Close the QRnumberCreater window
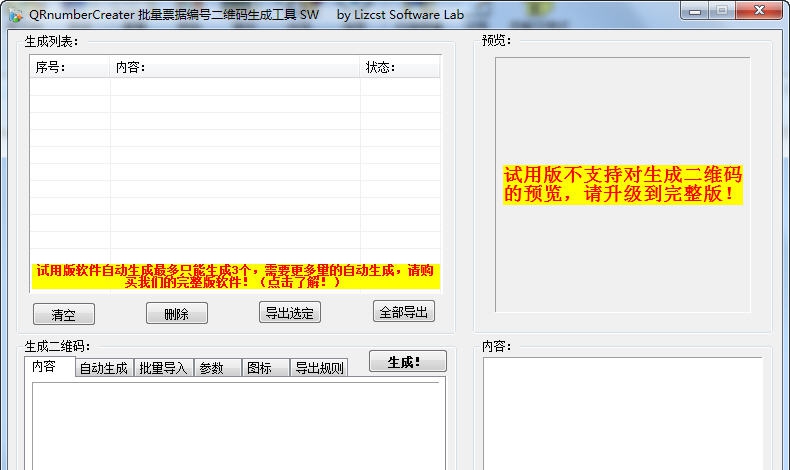 pos(759,11)
